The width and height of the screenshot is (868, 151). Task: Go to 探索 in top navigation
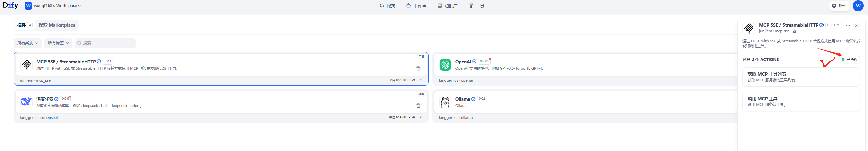click(387, 6)
